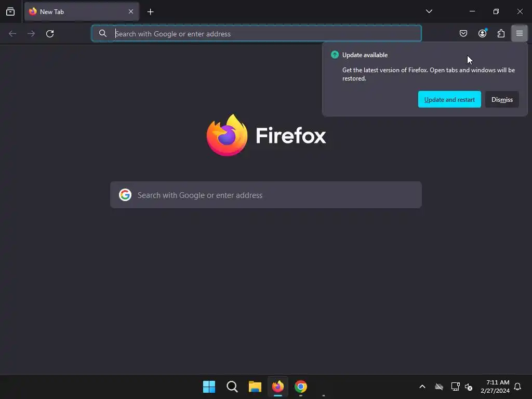Open the Extensions puzzle icon
This screenshot has height=399, width=532.
tap(501, 33)
